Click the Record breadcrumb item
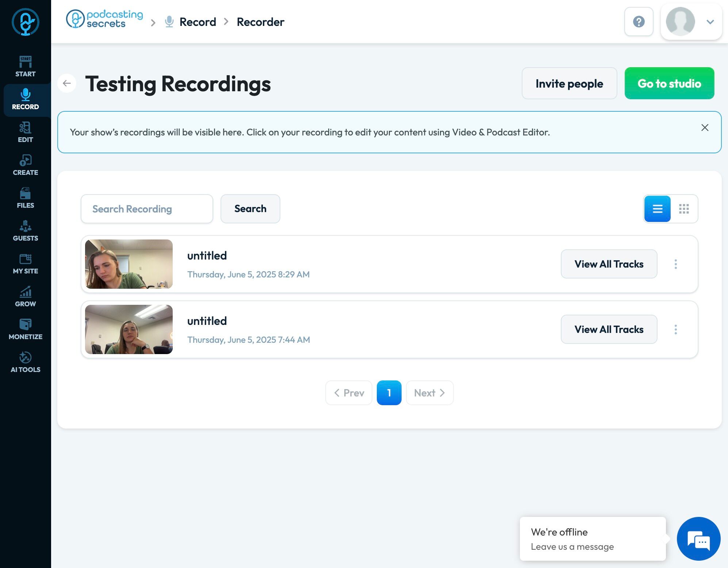Image resolution: width=728 pixels, height=568 pixels. pos(198,22)
